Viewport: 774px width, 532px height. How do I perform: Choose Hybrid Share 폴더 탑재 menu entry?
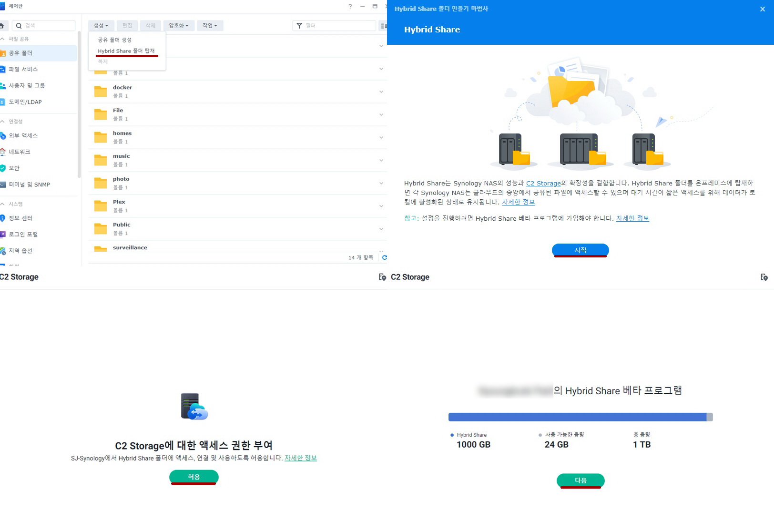point(126,51)
